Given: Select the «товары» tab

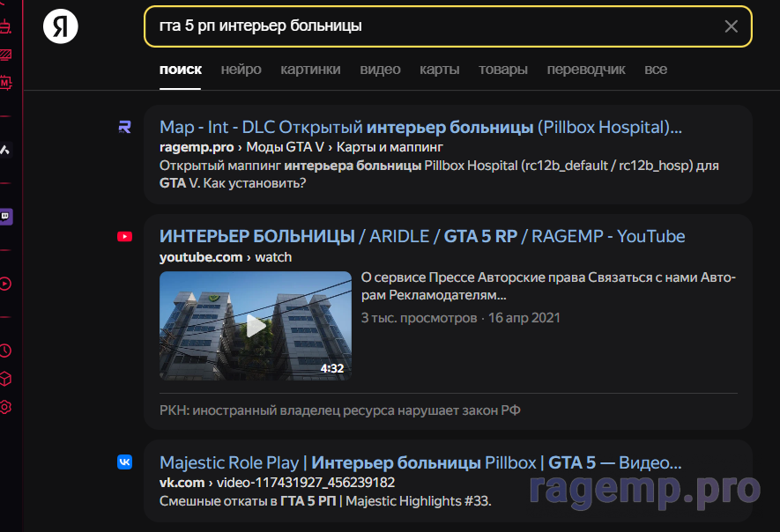Looking at the screenshot, I should click(503, 70).
